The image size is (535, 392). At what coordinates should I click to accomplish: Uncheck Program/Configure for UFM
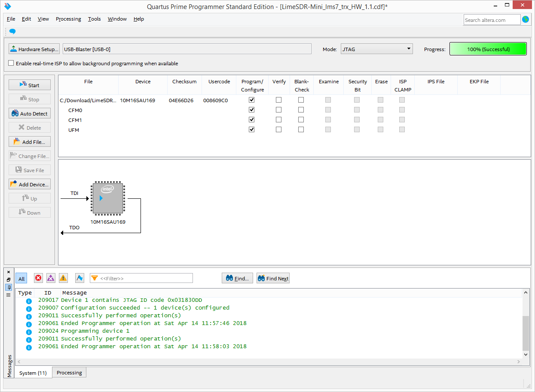pyautogui.click(x=252, y=129)
